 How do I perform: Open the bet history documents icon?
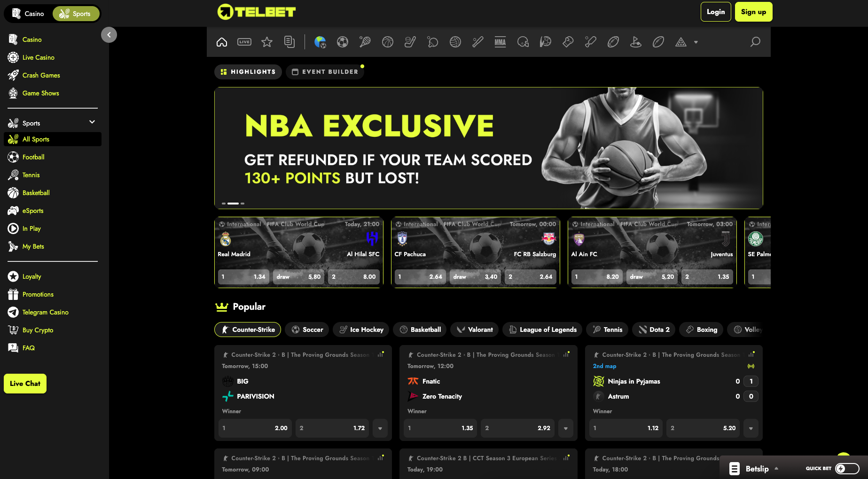pyautogui.click(x=289, y=42)
